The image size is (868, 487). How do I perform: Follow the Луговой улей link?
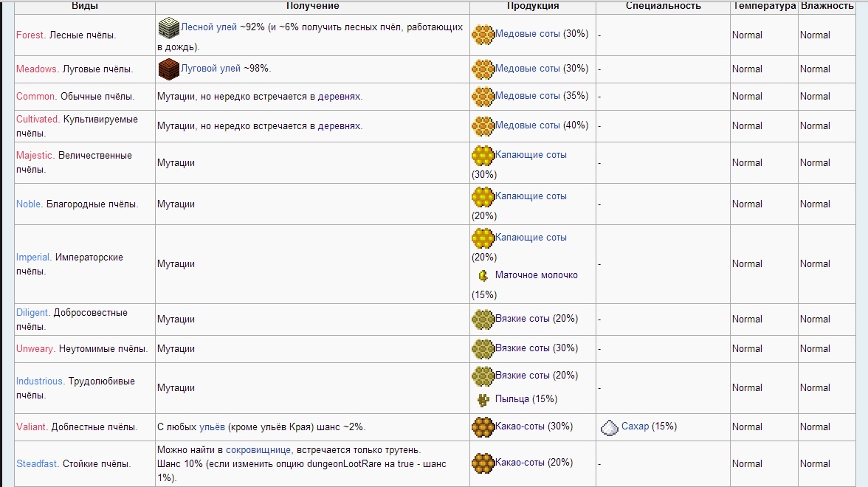(211, 69)
